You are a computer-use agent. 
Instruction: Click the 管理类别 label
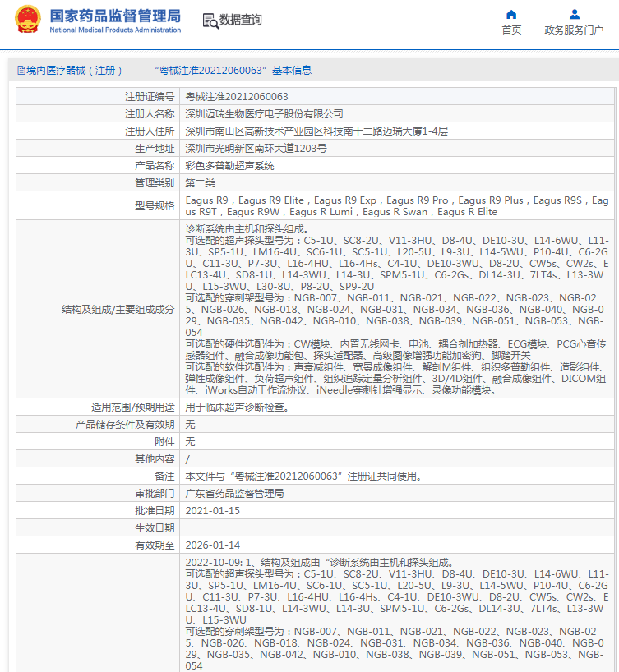click(x=155, y=183)
